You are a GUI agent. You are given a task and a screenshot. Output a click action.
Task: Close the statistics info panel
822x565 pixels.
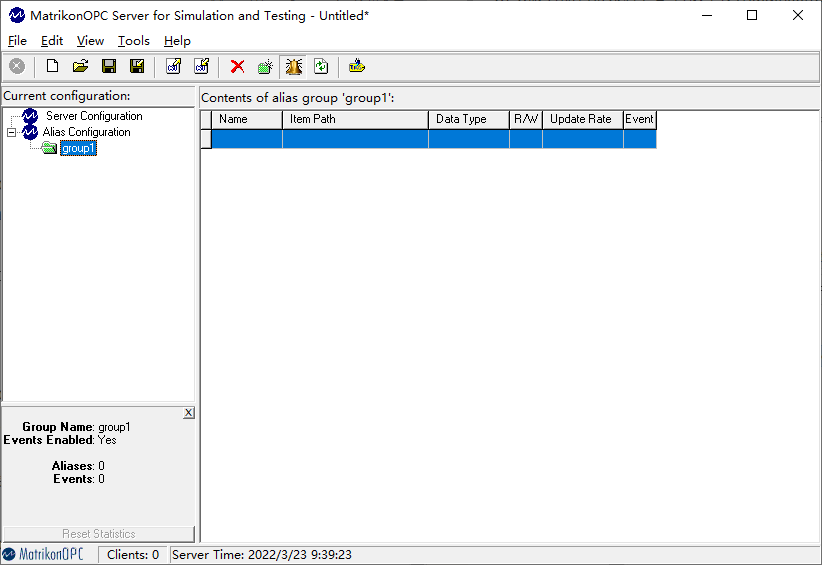(x=189, y=413)
